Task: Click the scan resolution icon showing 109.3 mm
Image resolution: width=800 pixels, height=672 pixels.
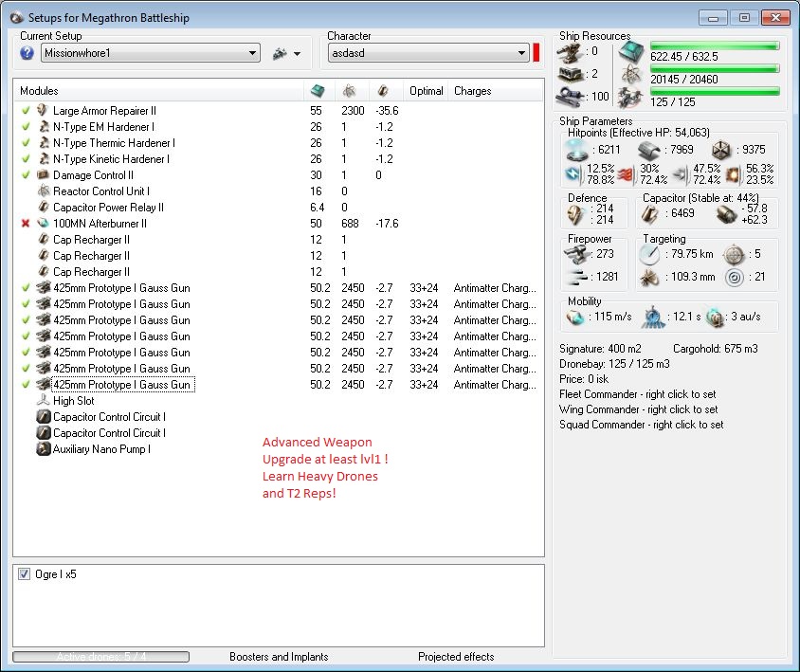Action: click(x=649, y=278)
